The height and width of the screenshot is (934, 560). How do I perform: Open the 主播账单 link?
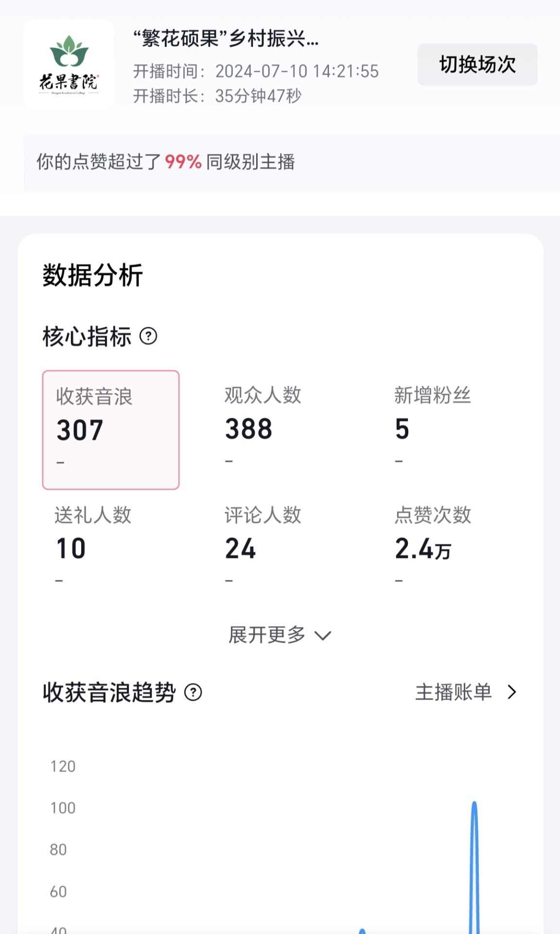click(x=453, y=692)
